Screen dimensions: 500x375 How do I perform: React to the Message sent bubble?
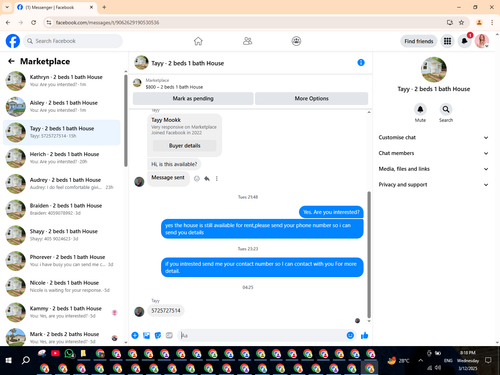coord(197,179)
